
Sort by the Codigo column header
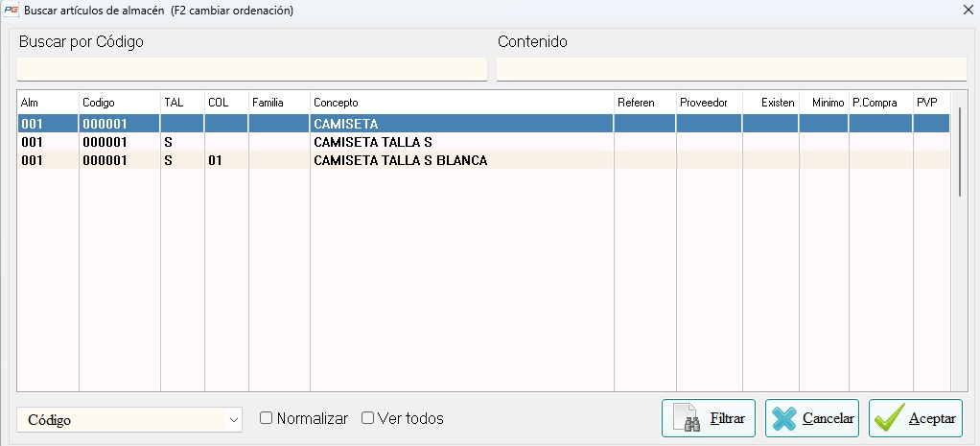point(119,103)
